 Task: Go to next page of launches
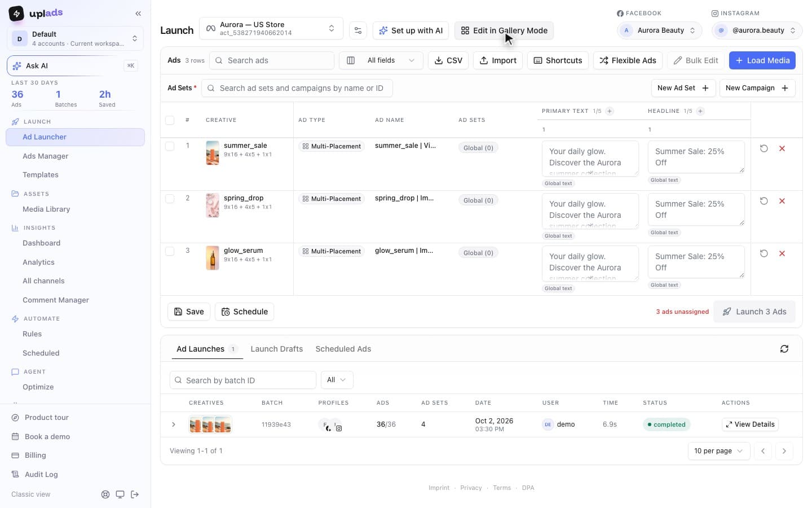(784, 451)
